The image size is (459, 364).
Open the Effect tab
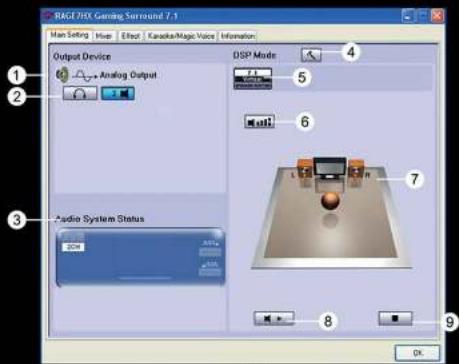[130, 36]
